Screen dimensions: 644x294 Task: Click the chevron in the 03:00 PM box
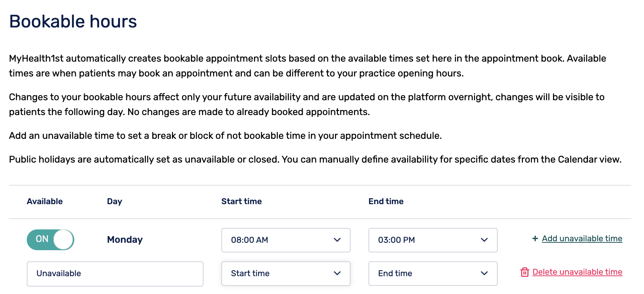(484, 240)
